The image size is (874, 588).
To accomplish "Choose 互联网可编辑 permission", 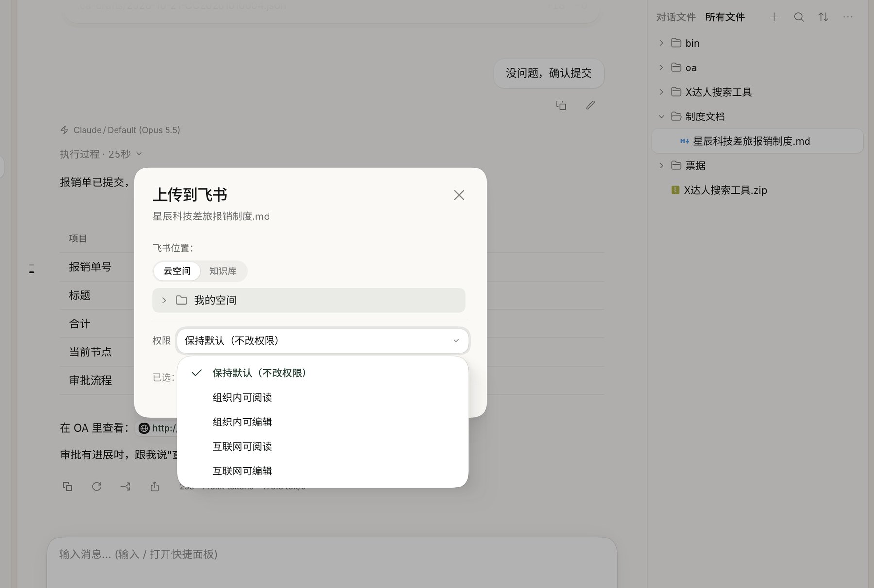I will click(x=322, y=471).
